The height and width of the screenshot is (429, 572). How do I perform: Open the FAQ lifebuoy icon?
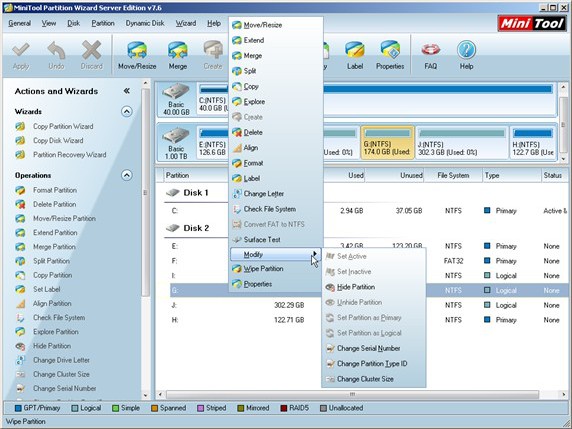coord(430,50)
